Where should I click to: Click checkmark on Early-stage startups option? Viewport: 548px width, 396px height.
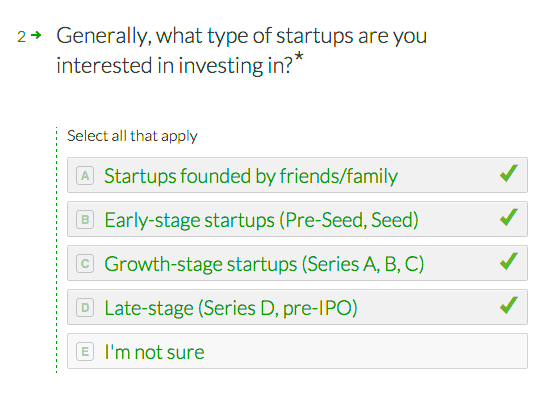pos(509,217)
